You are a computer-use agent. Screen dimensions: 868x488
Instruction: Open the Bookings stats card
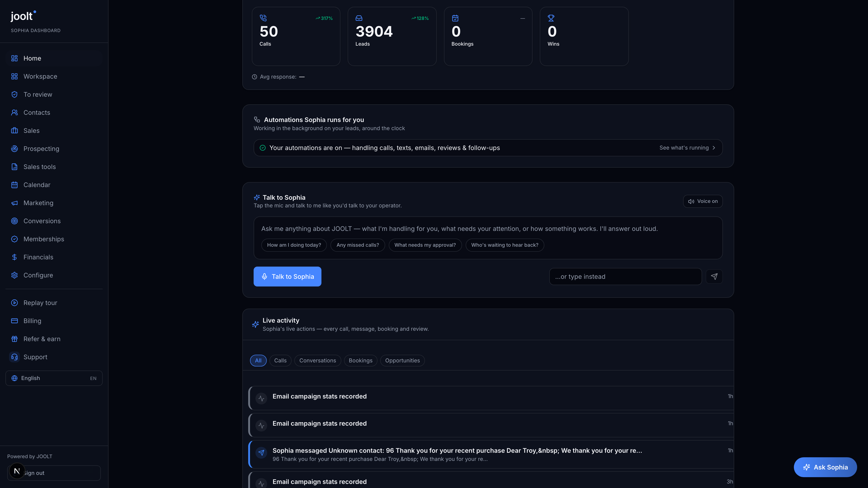tap(488, 36)
